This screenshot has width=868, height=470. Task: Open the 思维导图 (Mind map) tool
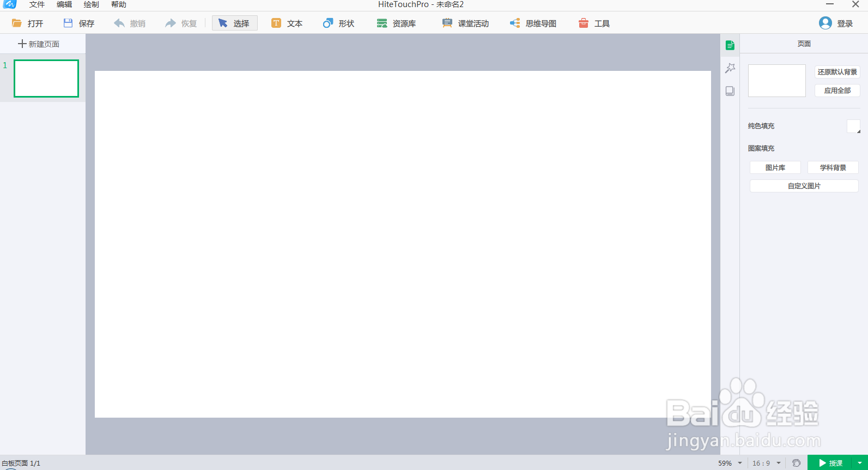[x=533, y=23]
